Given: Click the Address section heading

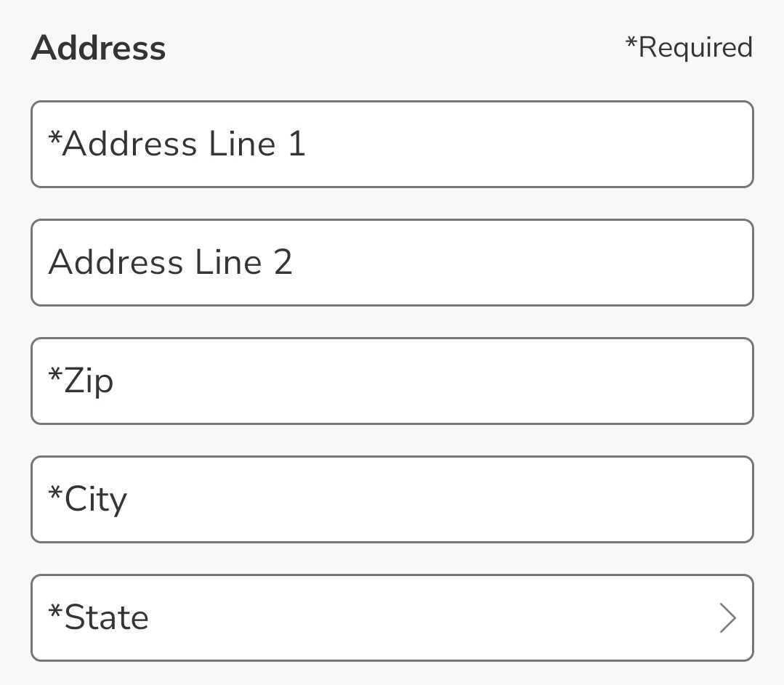Looking at the screenshot, I should [x=98, y=47].
